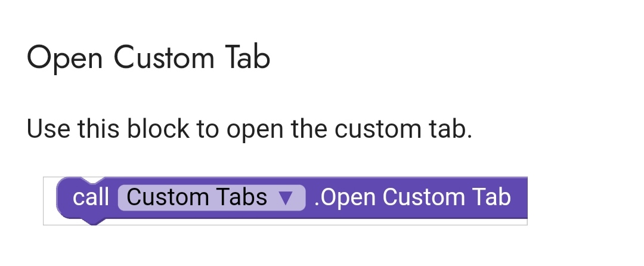Click the right edge of the purple block image
The width and height of the screenshot is (644, 266).
524,198
